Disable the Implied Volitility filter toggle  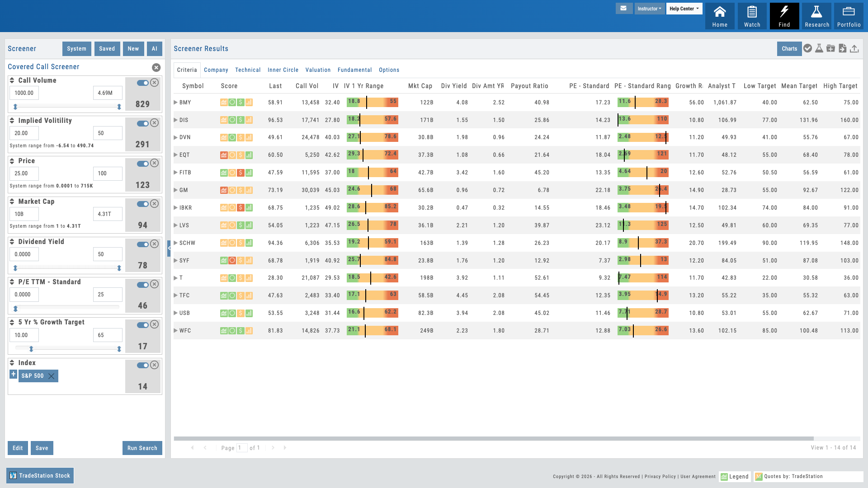coord(143,123)
